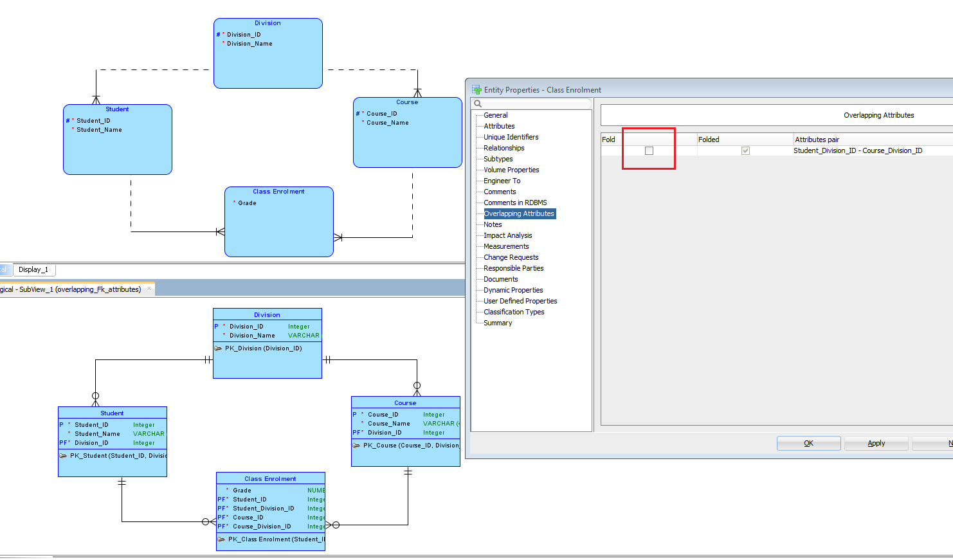This screenshot has width=953, height=560.
Task: Click the PK_Class Enrolment key icon
Action: point(221,539)
